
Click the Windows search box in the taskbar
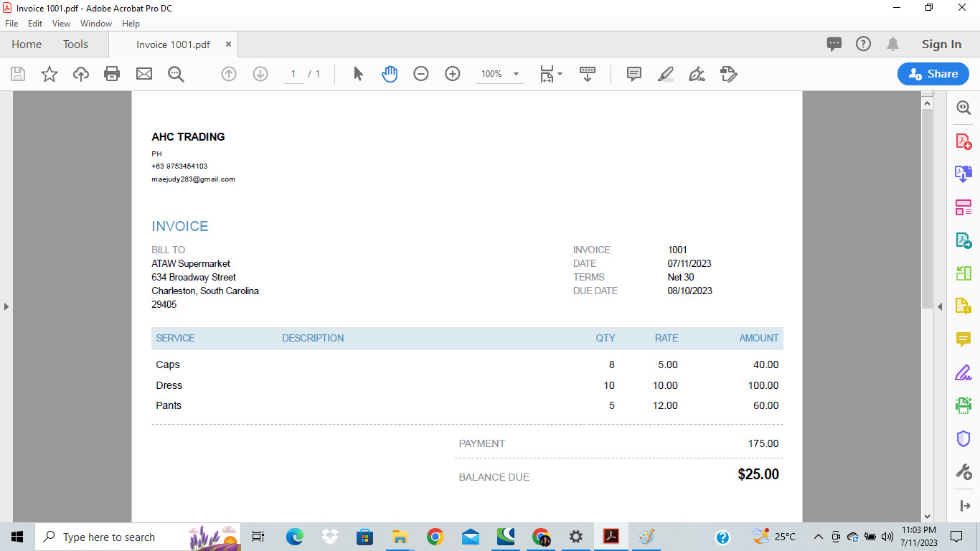coord(138,537)
